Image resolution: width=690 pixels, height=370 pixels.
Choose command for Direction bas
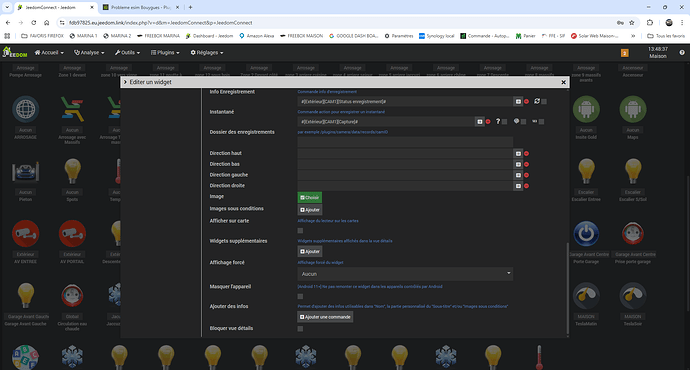(518, 165)
